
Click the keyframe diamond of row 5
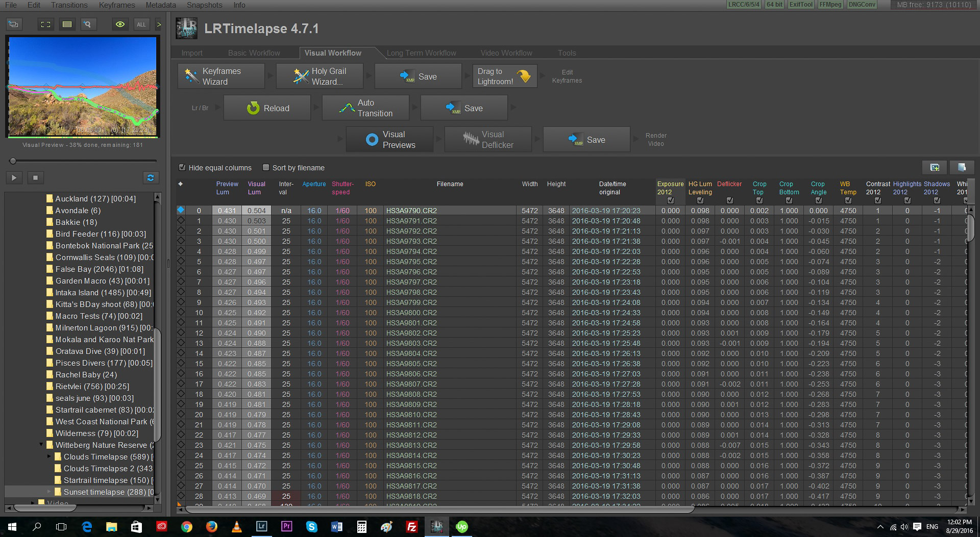click(181, 261)
